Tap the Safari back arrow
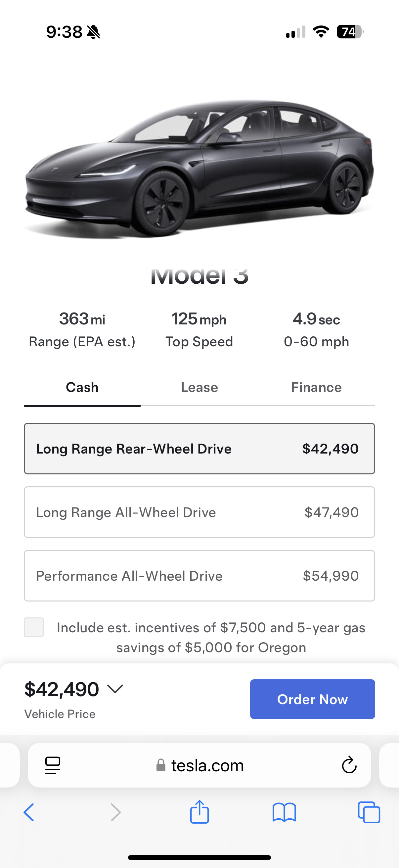 (29, 812)
